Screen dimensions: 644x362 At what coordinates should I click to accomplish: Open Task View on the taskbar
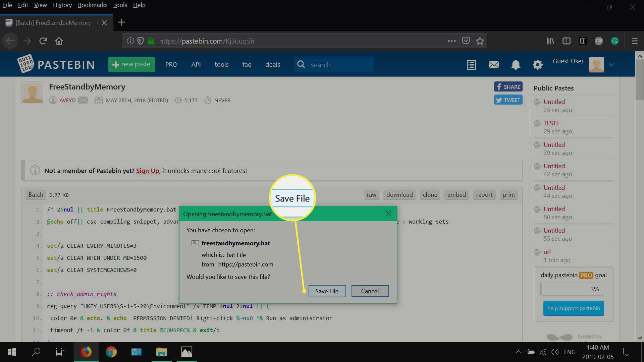60,352
